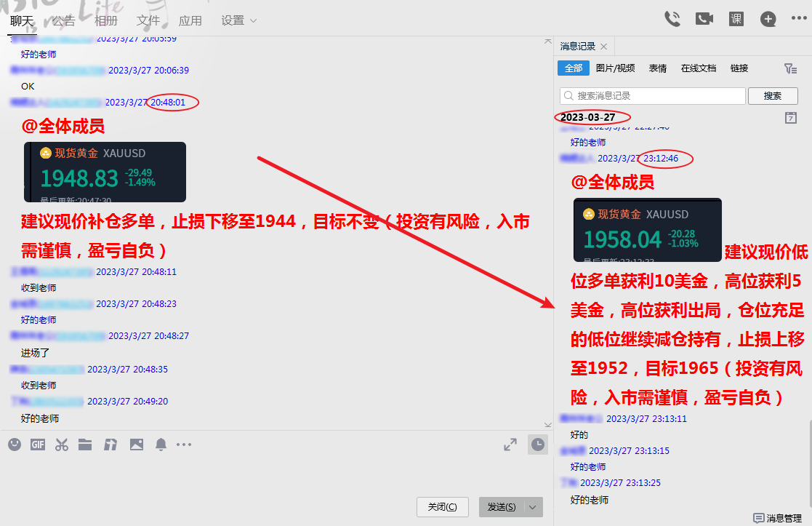This screenshot has height=526, width=812.
Task: Open the GIF picker
Action: pyautogui.click(x=37, y=445)
